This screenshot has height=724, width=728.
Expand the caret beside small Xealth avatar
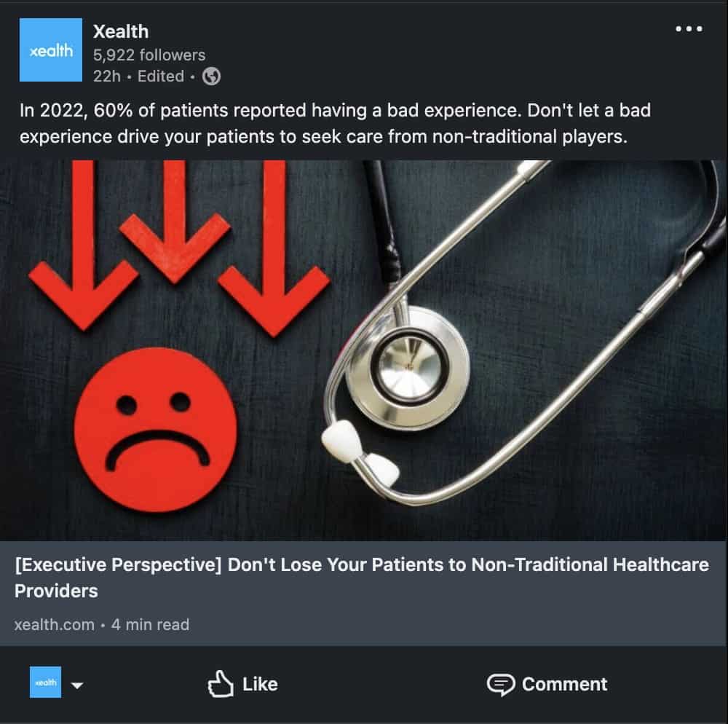pos(77,685)
